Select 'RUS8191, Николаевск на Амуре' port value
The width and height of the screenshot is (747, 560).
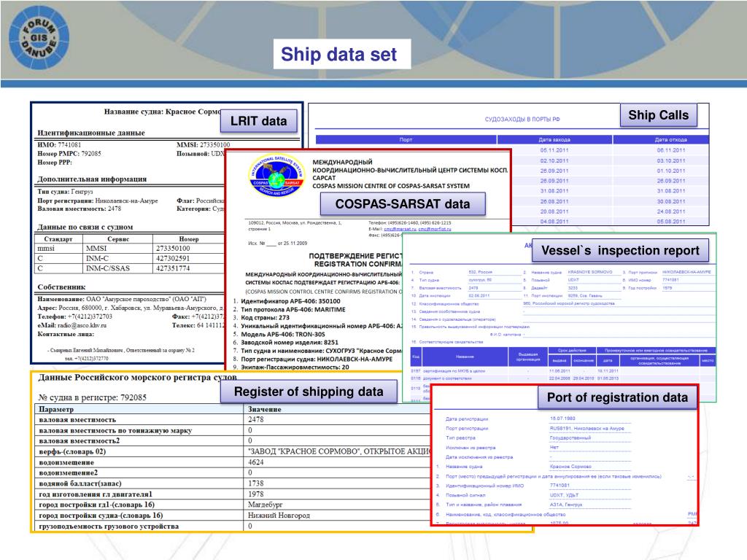[x=587, y=429]
